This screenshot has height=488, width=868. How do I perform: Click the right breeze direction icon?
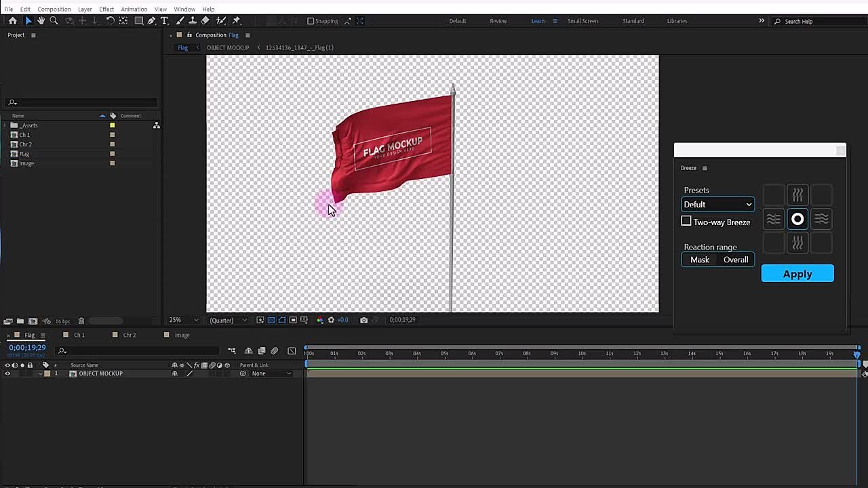[821, 219]
